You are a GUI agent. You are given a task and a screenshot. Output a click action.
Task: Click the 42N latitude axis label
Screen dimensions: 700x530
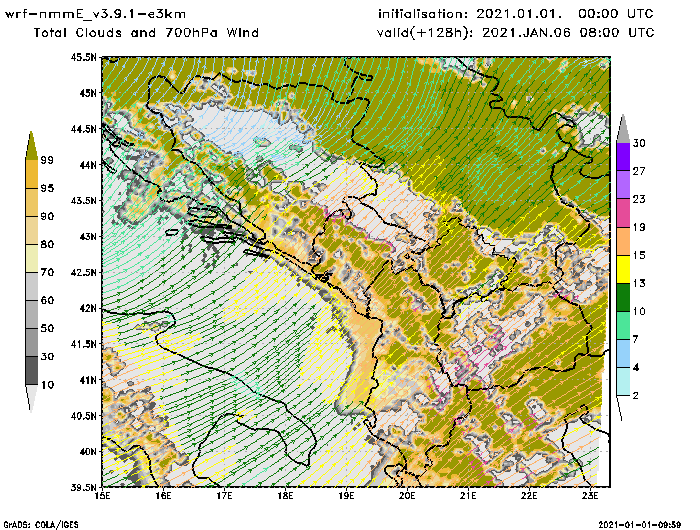coord(88,308)
